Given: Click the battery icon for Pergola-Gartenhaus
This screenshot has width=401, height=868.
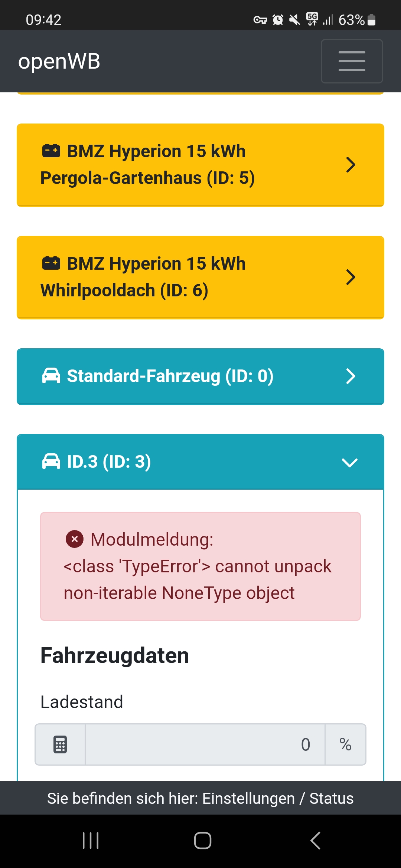Looking at the screenshot, I should point(51,151).
